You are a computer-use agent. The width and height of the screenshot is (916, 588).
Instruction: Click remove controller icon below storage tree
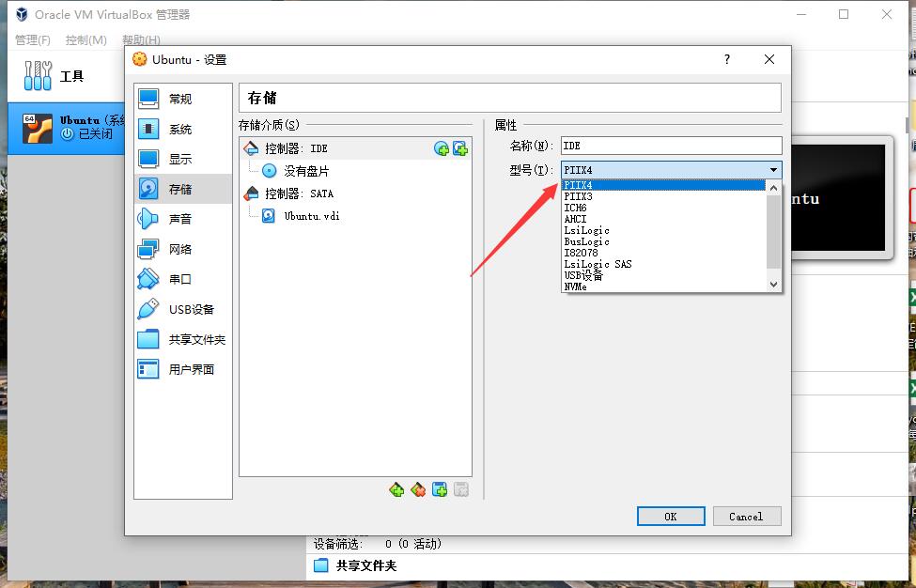pos(418,490)
